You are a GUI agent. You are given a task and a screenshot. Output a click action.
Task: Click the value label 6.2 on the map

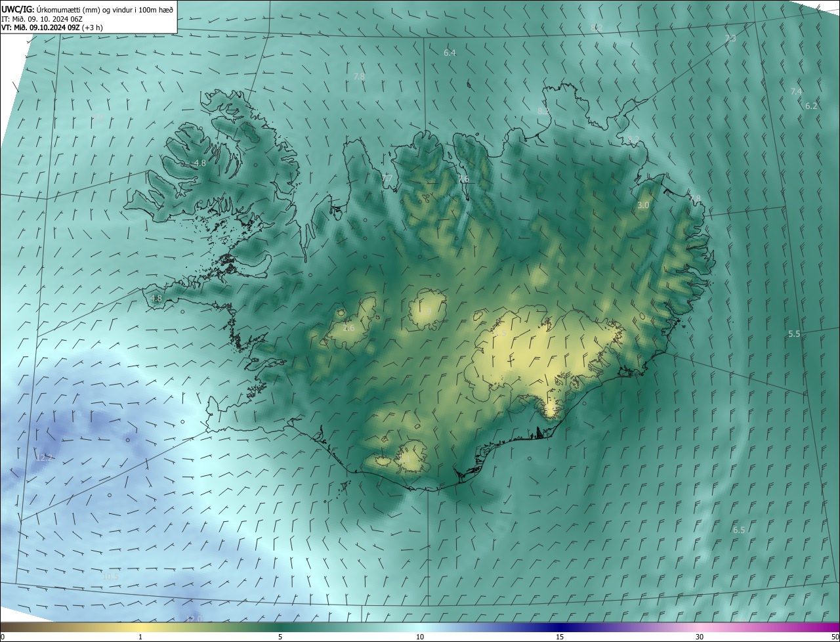(x=811, y=106)
